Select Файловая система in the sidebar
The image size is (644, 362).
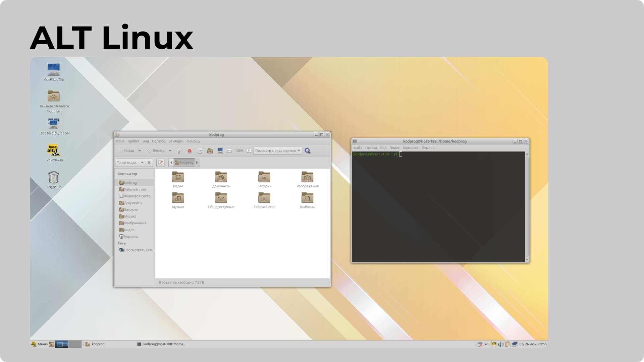tap(134, 196)
